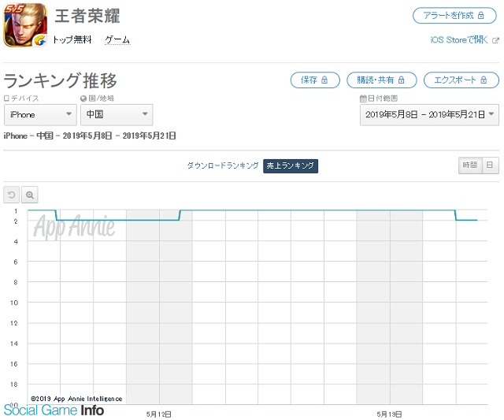Click the lock icon on エクスポート button
The height and width of the screenshot is (420, 504).
point(484,80)
